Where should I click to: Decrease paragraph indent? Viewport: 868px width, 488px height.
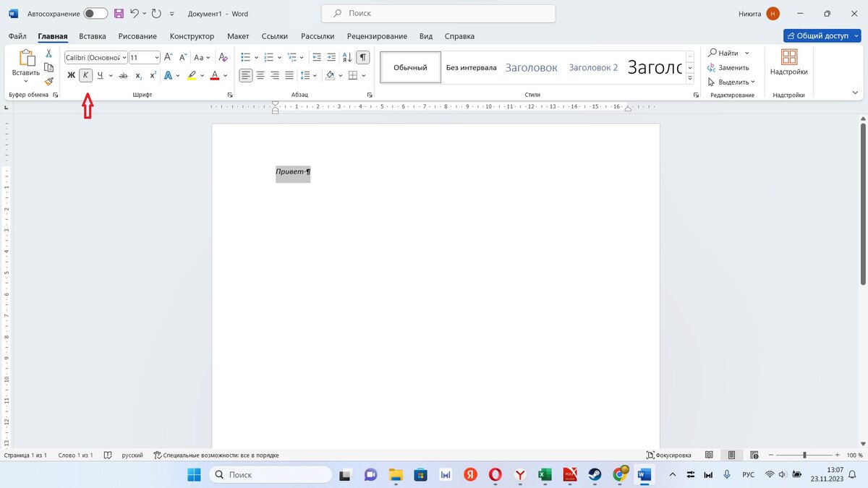pyautogui.click(x=317, y=57)
